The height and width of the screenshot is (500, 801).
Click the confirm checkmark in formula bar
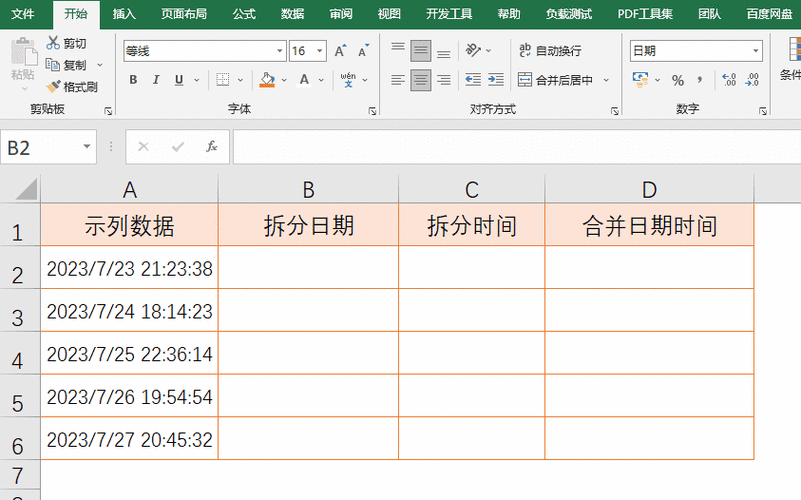tap(178, 147)
